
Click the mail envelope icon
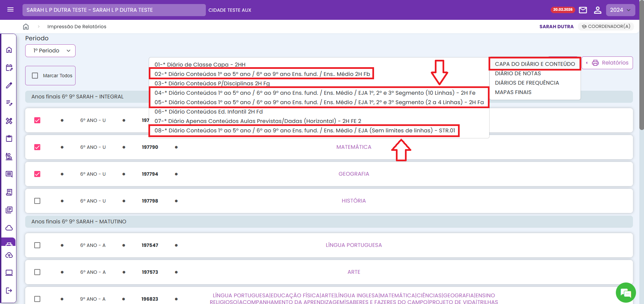point(583,10)
